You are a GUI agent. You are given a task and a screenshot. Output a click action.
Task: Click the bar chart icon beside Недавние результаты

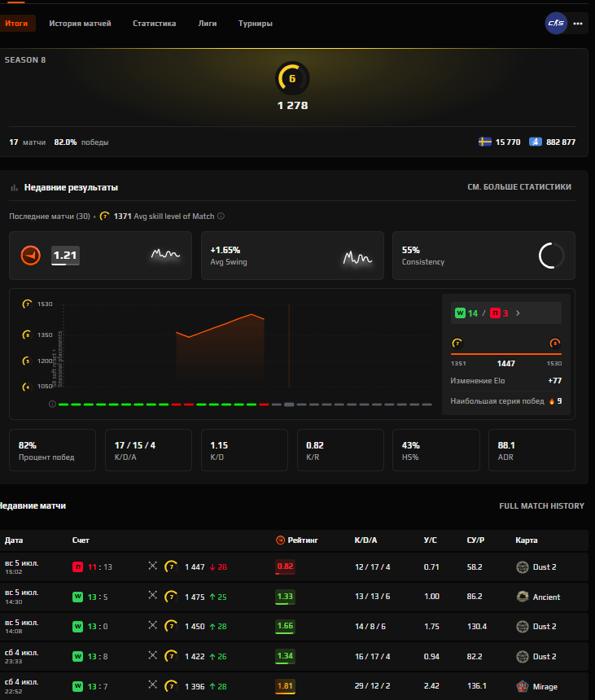15,188
